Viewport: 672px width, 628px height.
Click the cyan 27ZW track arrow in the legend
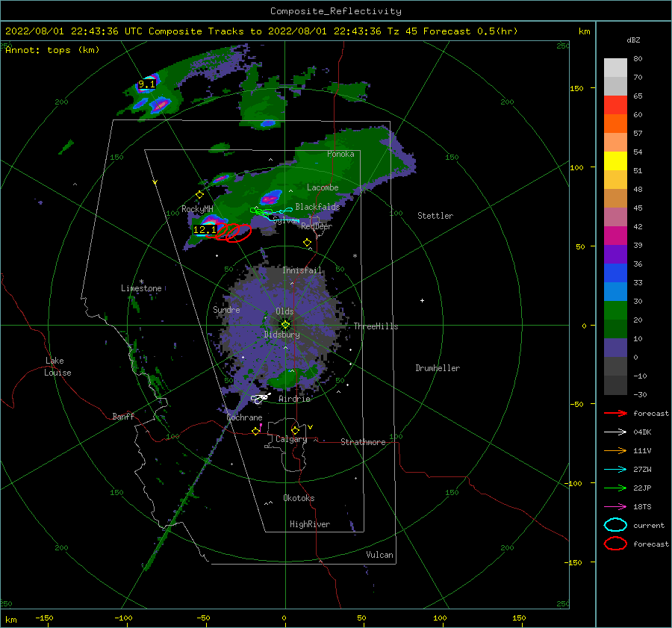tap(615, 470)
